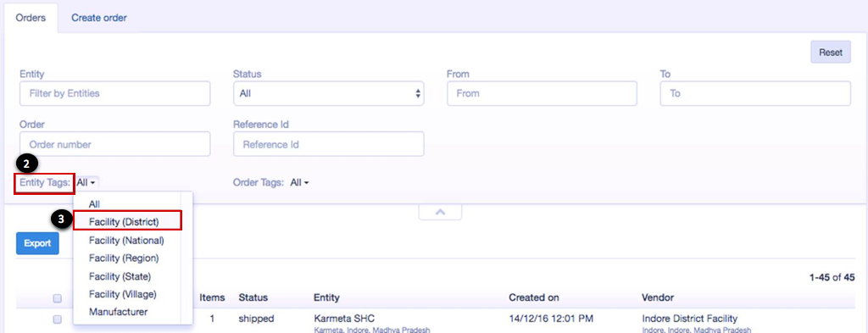The width and height of the screenshot is (868, 333).
Task: Select the Orders tab
Action: (x=31, y=18)
